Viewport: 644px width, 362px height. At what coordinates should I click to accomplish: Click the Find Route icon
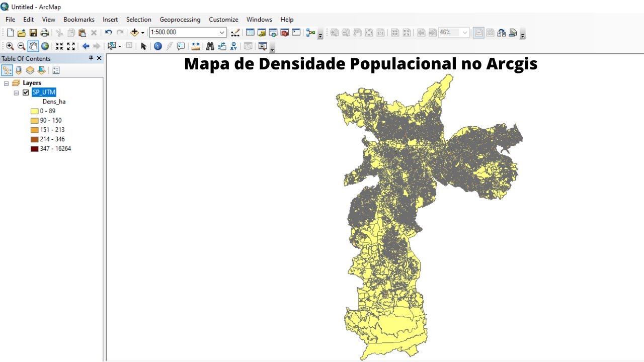pos(222,46)
